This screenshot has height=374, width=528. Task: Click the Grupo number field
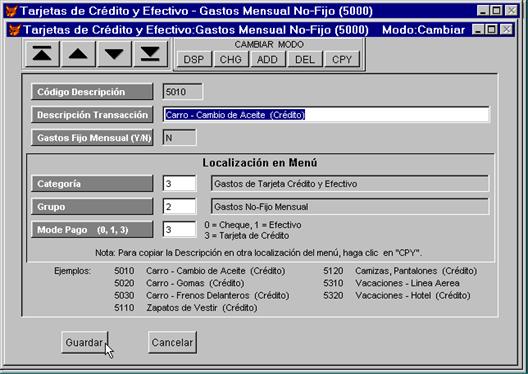pyautogui.click(x=179, y=207)
